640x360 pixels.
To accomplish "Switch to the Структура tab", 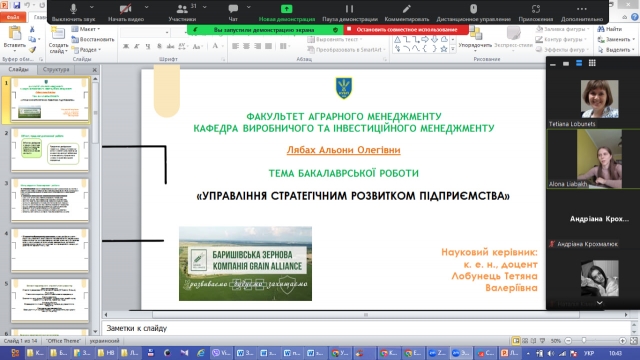I will click(56, 69).
